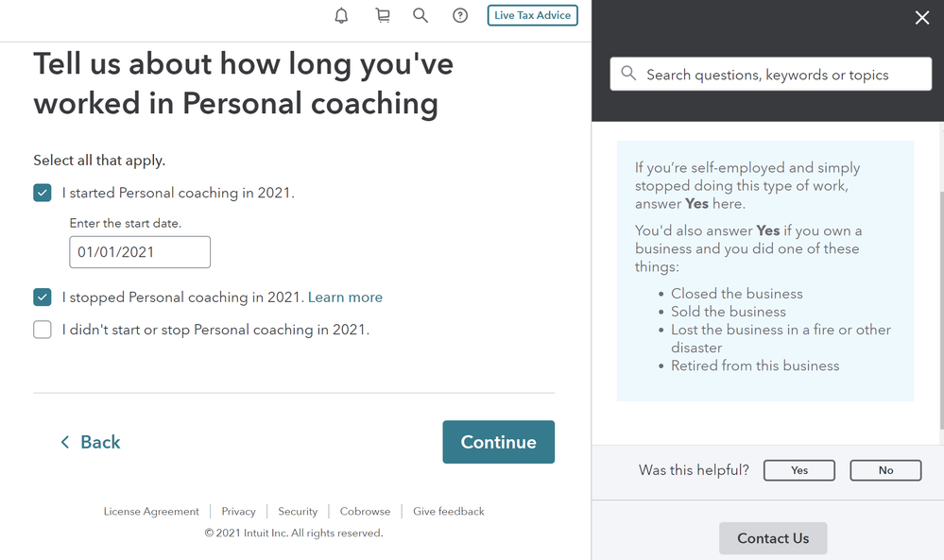Open the Give feedback footer link
The width and height of the screenshot is (944, 560).
click(x=449, y=511)
